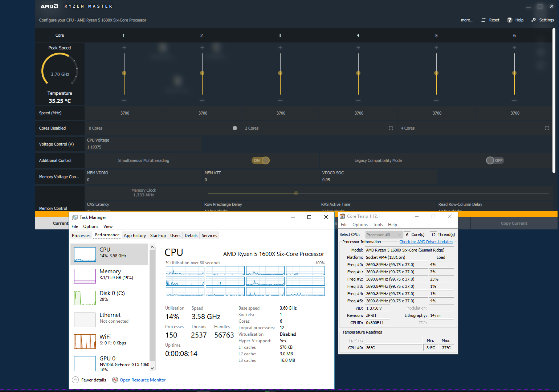Click the AMD logo in title bar
The height and width of the screenshot is (392, 559).
point(49,6)
